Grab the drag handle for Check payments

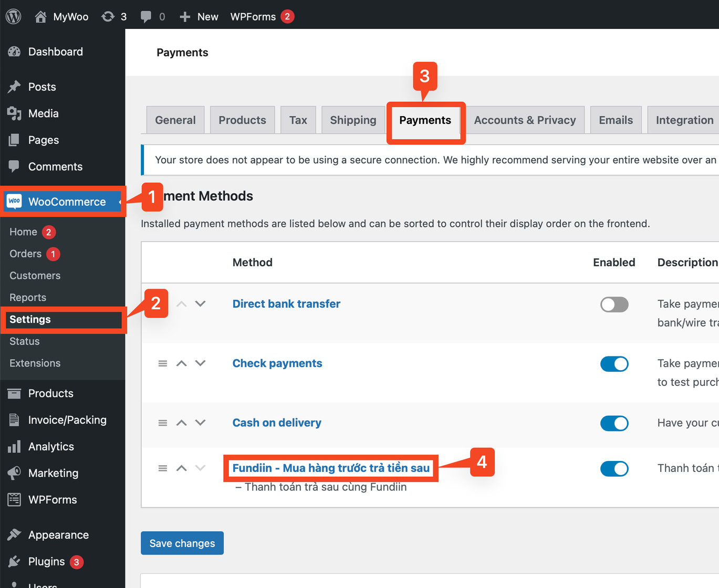(163, 363)
